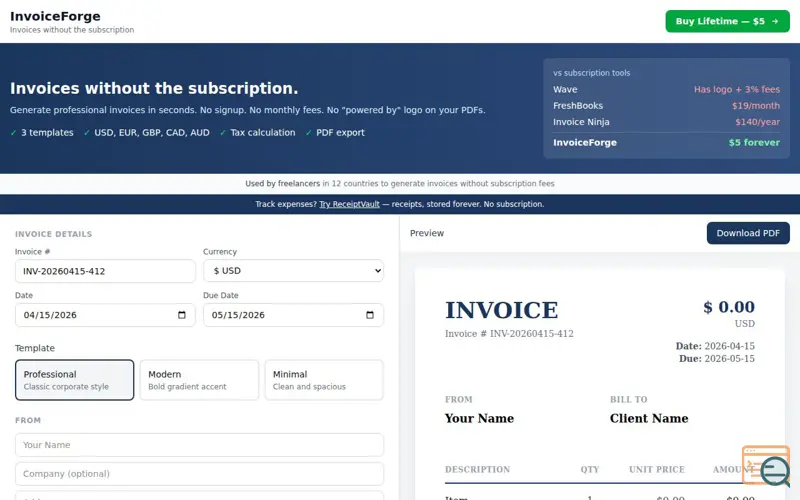Click the InvoiceForge logo title

coord(55,16)
